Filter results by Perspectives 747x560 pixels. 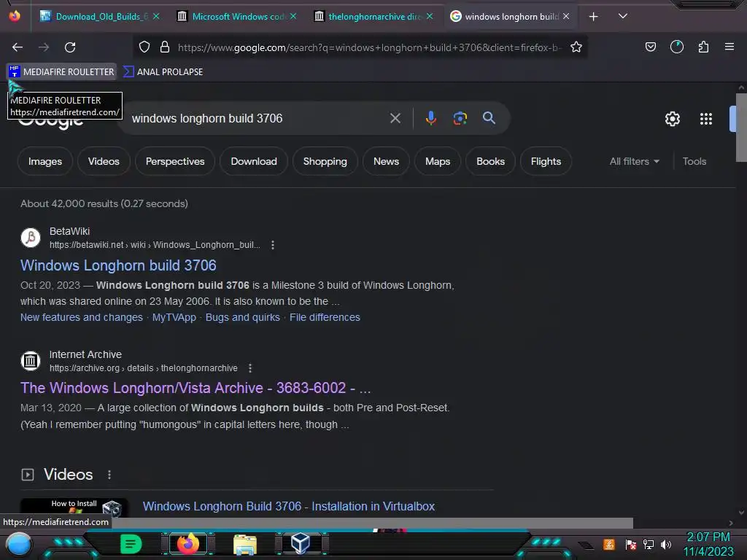point(175,161)
